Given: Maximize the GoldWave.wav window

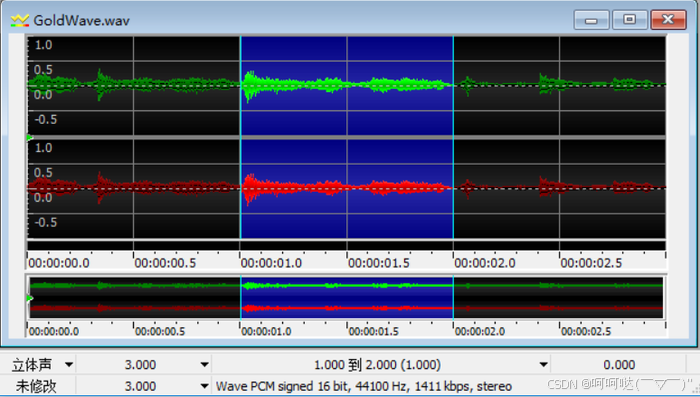Looking at the screenshot, I should (x=629, y=20).
